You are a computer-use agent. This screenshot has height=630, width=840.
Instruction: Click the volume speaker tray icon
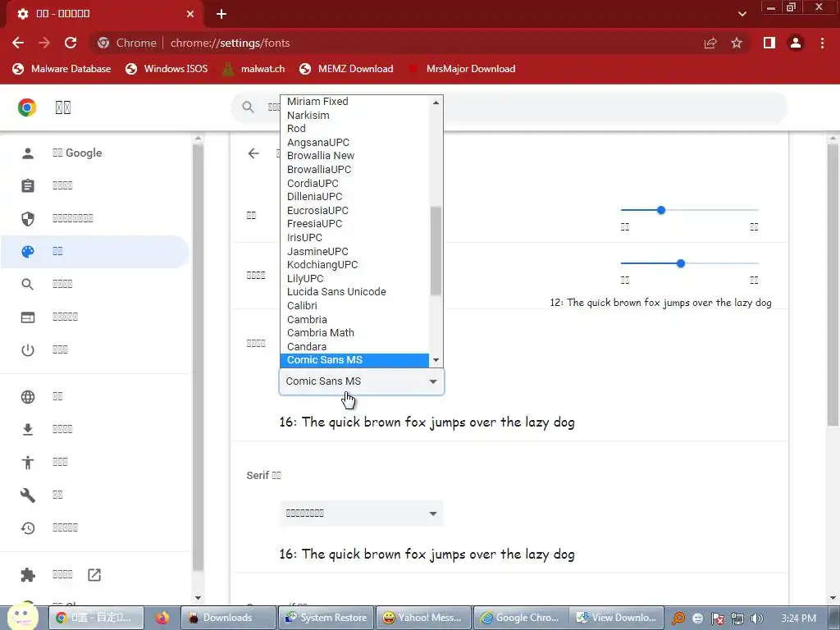coord(757,619)
